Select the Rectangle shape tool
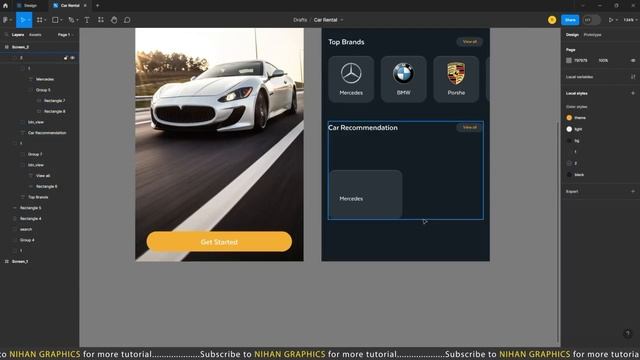Screen dimensions: 640x360 [55, 20]
